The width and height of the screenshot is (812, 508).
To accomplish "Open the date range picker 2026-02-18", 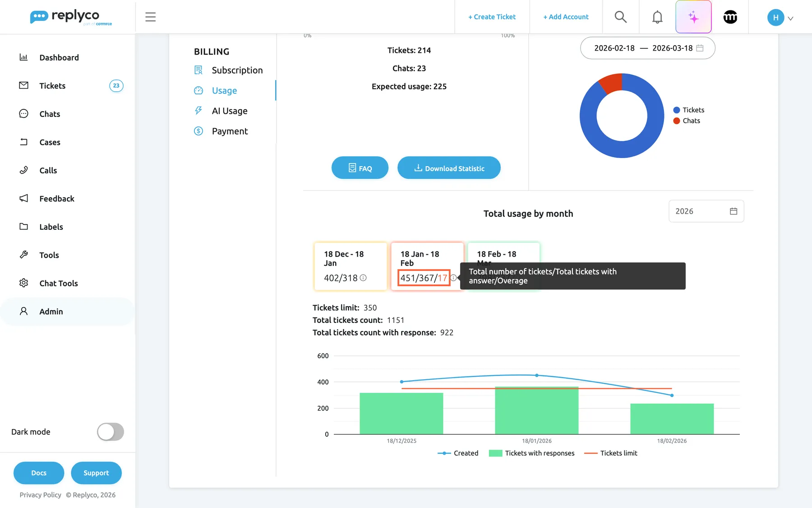I will coord(647,48).
